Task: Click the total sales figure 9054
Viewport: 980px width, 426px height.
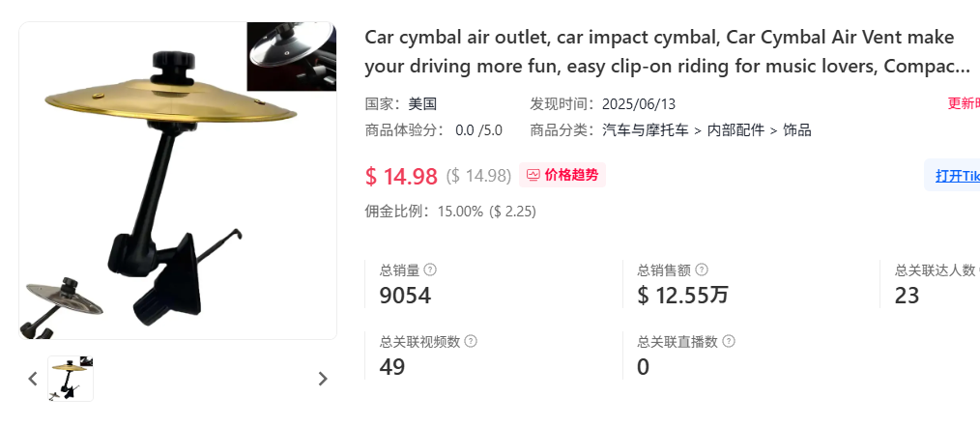Action: tap(405, 296)
